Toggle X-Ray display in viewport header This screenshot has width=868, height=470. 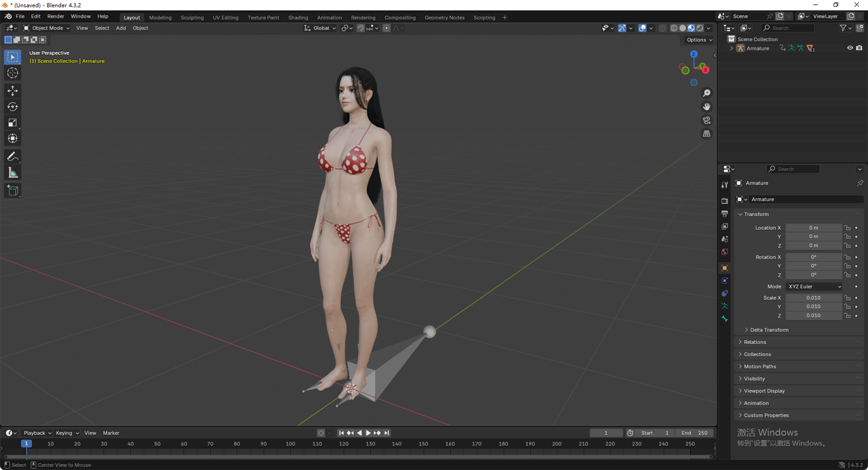663,28
